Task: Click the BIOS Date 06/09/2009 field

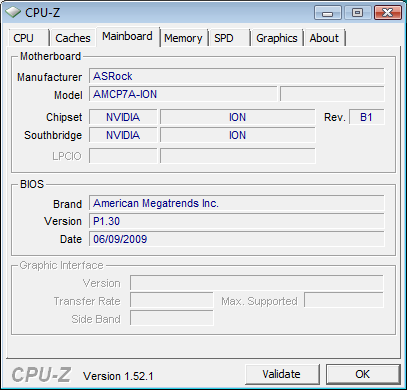Action: point(237,239)
